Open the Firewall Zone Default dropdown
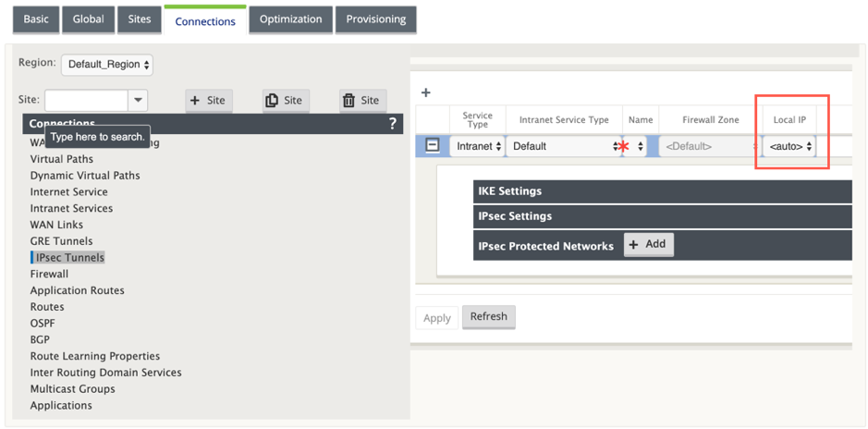 pyautogui.click(x=709, y=147)
